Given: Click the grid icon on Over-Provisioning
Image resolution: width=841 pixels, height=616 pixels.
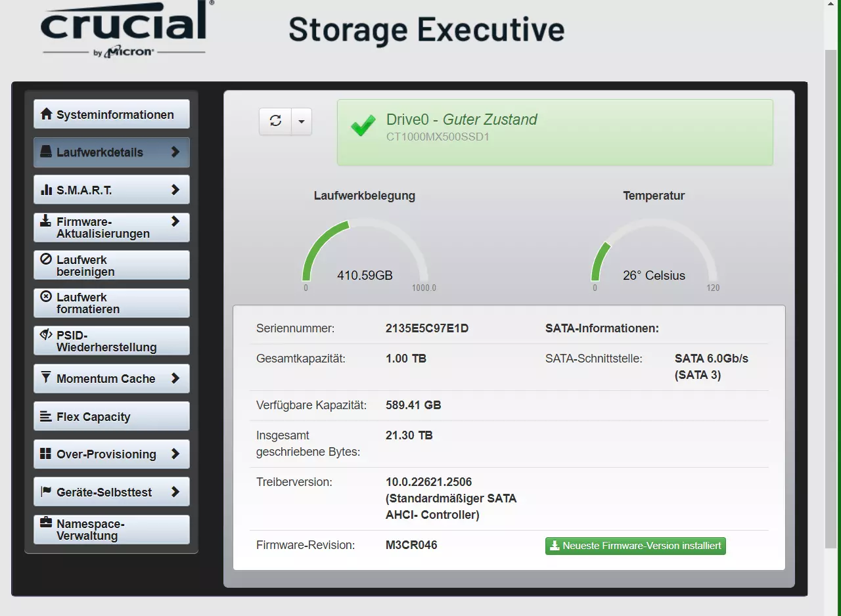Looking at the screenshot, I should coord(46,454).
